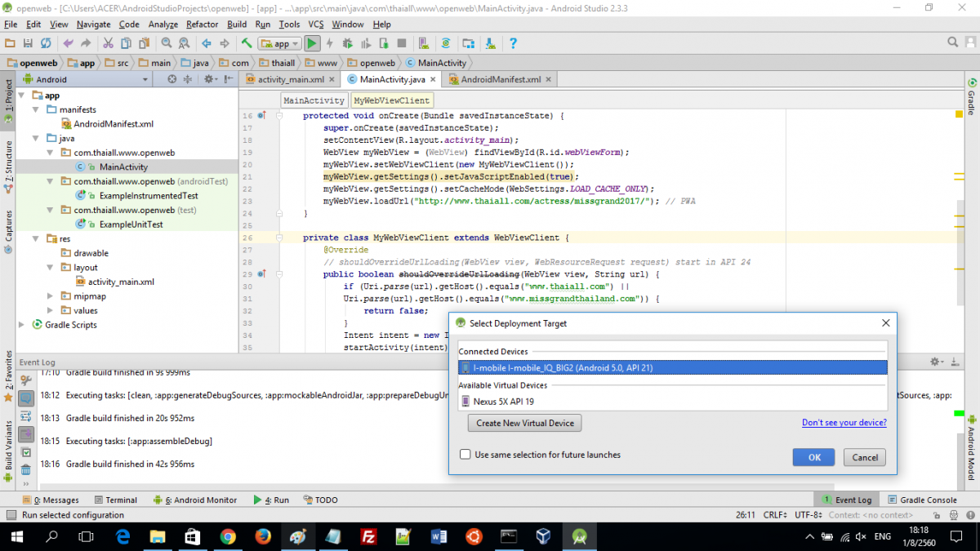Click the Copy toolbar icon
Image resolution: width=980 pixels, height=551 pixels.
coord(127,43)
